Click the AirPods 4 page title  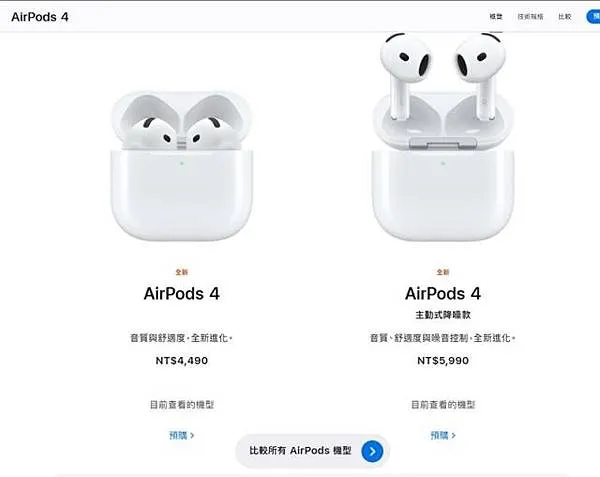(x=40, y=17)
